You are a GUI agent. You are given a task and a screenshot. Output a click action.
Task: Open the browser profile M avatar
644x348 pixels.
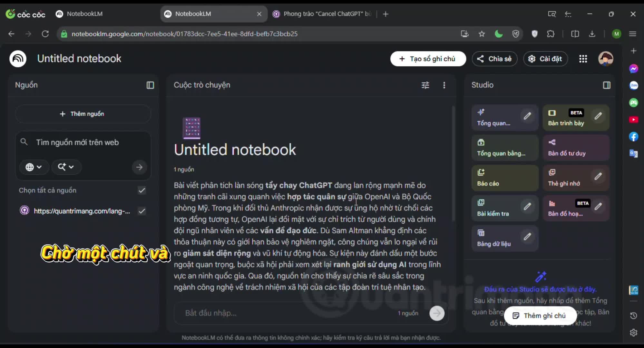(617, 34)
